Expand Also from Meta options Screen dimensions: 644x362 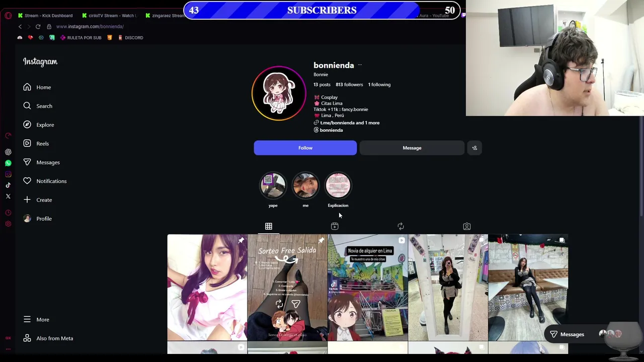(x=48, y=338)
